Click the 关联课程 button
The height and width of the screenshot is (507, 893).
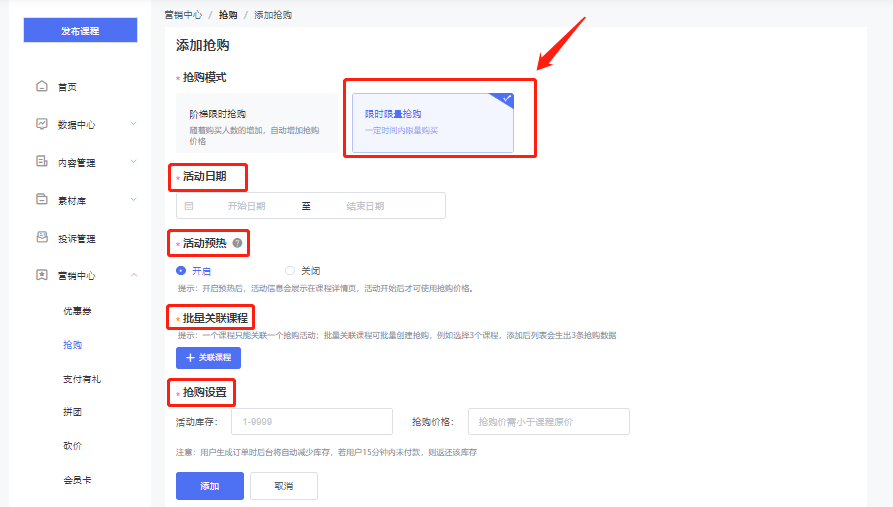[x=208, y=357]
